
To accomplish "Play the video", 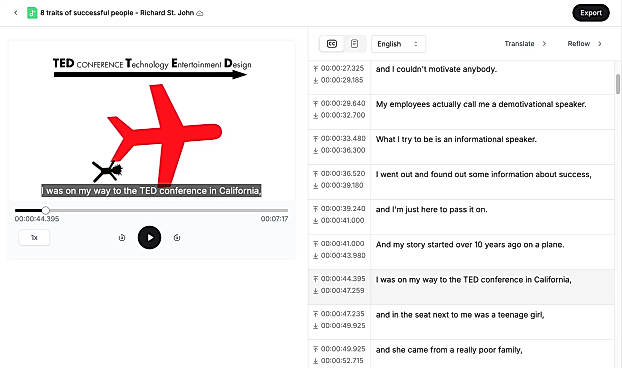I will [150, 238].
